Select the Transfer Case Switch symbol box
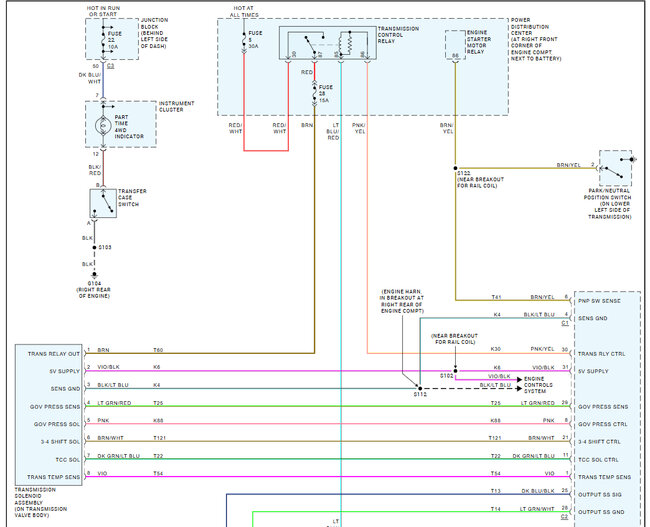 [103, 203]
